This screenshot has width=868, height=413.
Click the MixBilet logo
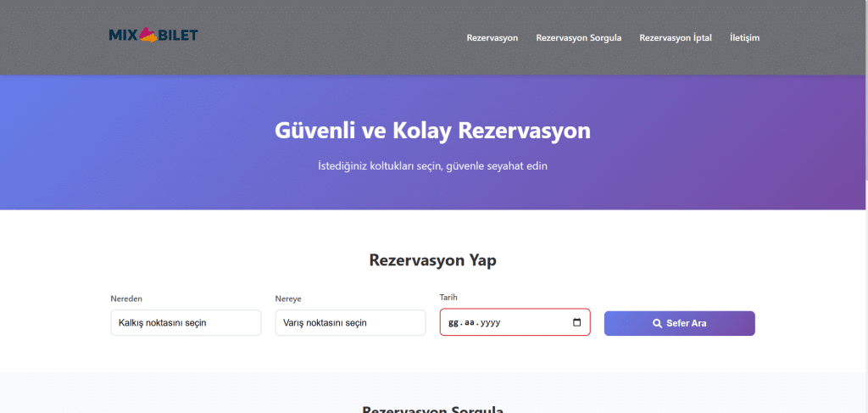153,35
